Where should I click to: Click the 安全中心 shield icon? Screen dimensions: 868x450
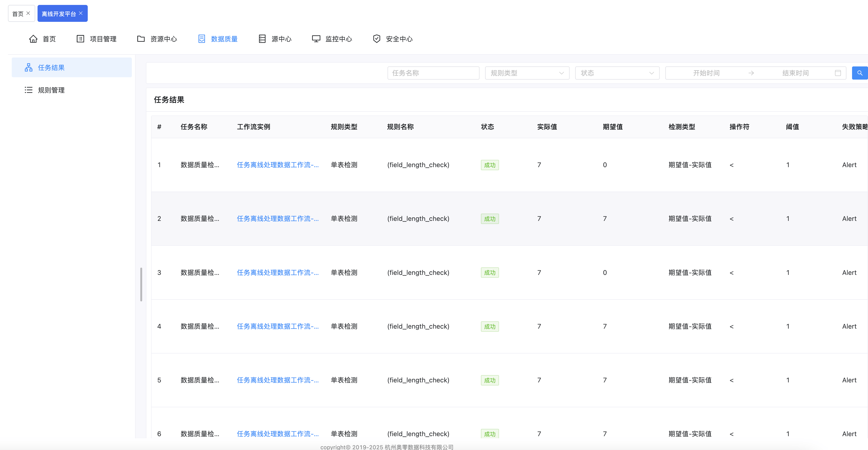coord(376,39)
